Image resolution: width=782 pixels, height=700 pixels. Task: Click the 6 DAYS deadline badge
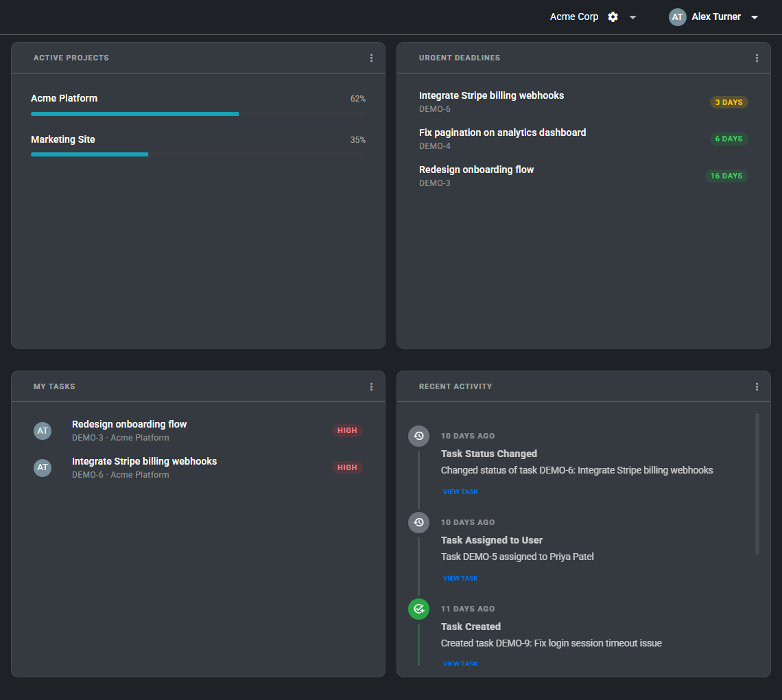(x=728, y=139)
